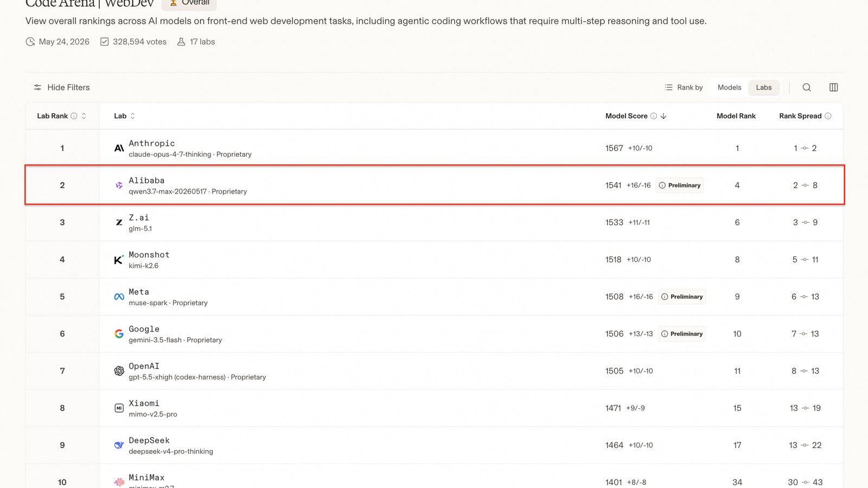Select the claude-opus-4-7-thinking model text
Image resolution: width=868 pixels, height=488 pixels.
pos(170,155)
